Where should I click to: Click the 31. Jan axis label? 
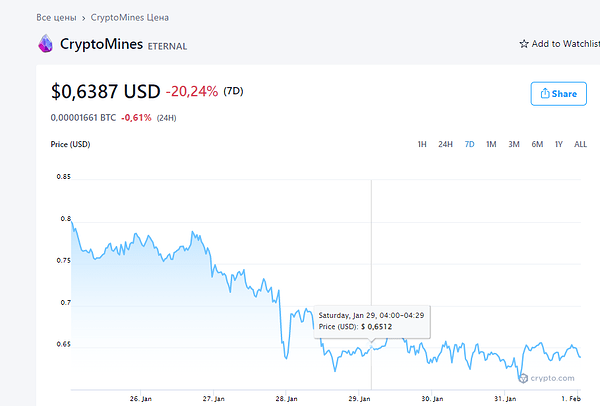pos(505,399)
